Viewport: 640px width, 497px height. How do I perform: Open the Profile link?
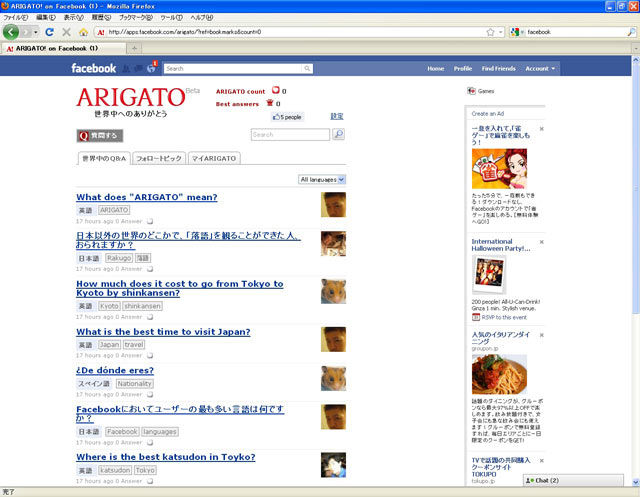click(463, 69)
